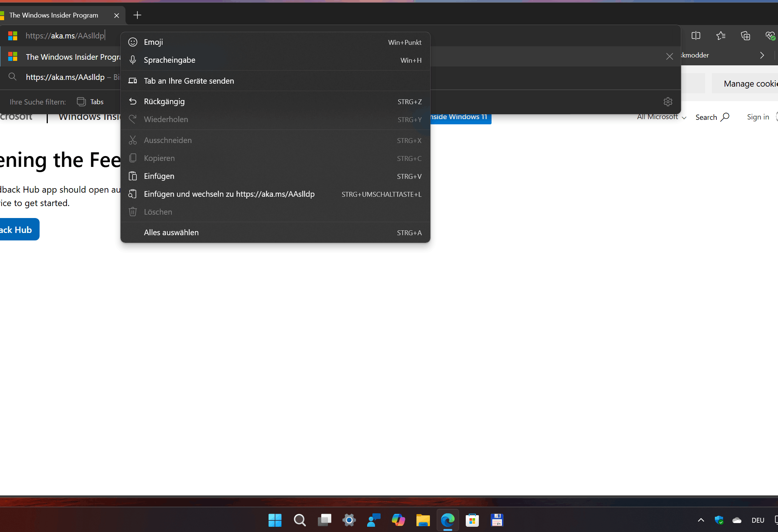Open the Favorites star icon

coord(720,36)
